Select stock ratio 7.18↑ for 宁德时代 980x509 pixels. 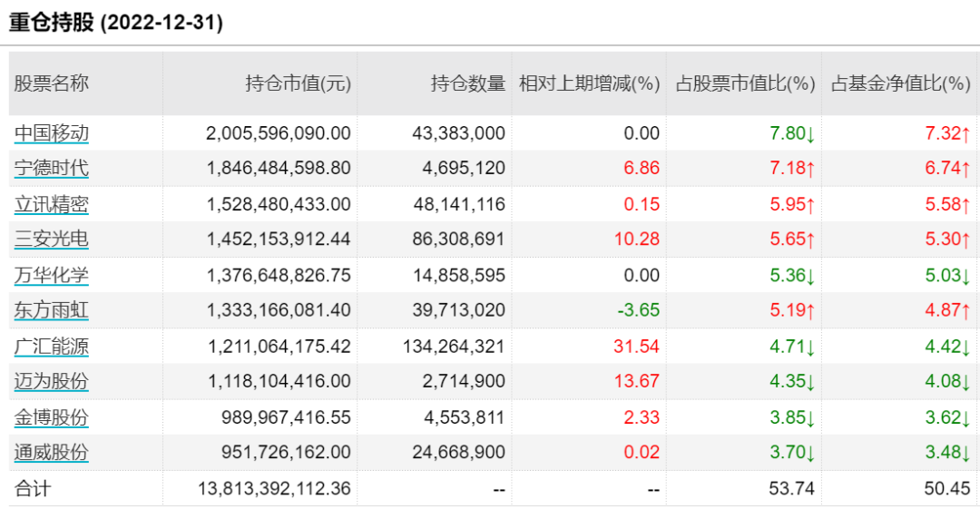(792, 168)
